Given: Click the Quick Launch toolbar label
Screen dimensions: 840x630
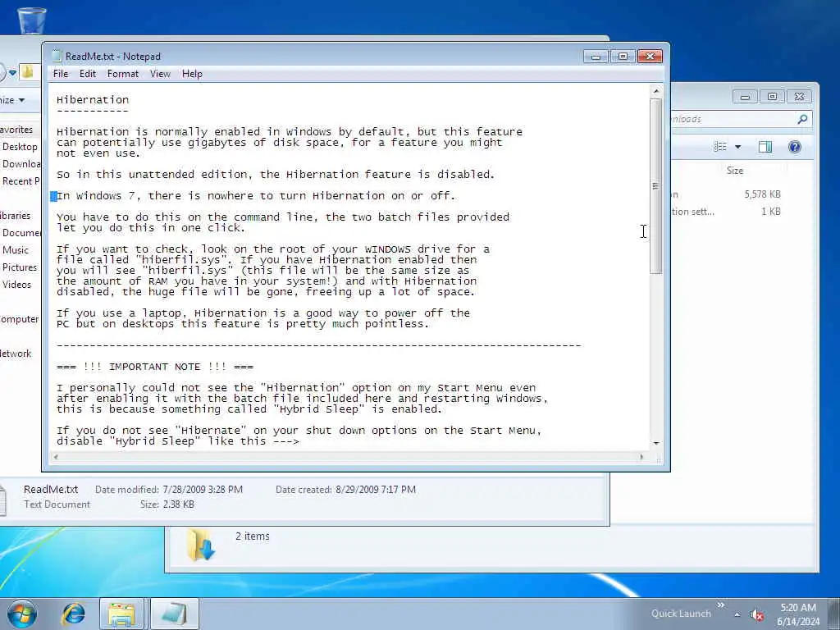Looking at the screenshot, I should point(681,614).
